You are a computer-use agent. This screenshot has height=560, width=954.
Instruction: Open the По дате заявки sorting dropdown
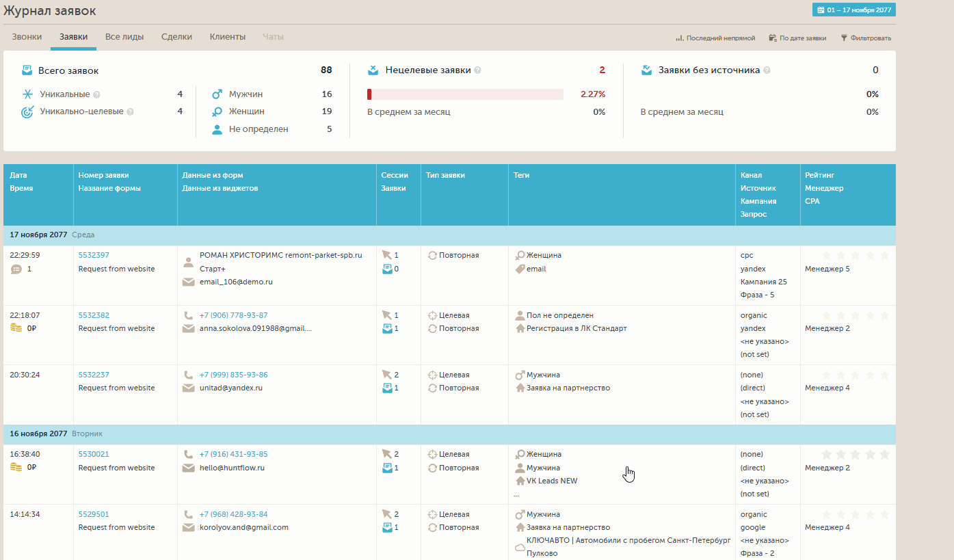tap(797, 38)
